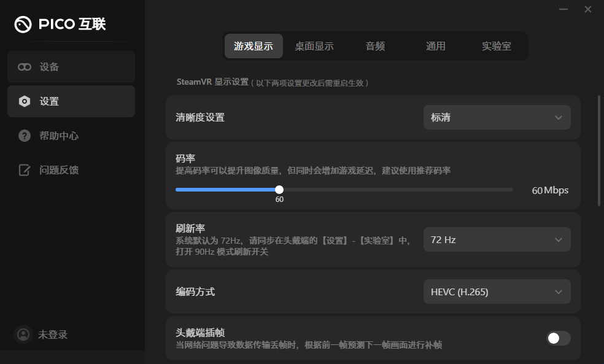
Task: Click the bitrate slider handle at 60
Action: [x=279, y=189]
